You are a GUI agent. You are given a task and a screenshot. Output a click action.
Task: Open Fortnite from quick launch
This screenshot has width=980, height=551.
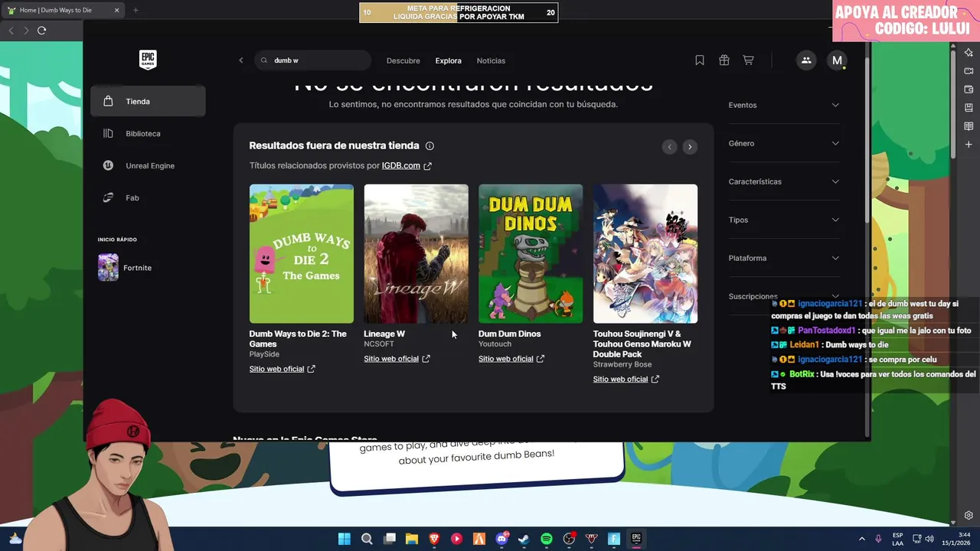[125, 268]
